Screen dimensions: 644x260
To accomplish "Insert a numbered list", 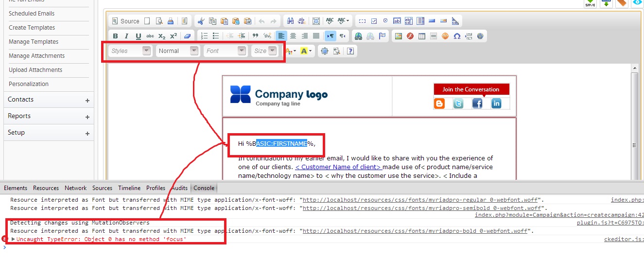I will tap(204, 36).
